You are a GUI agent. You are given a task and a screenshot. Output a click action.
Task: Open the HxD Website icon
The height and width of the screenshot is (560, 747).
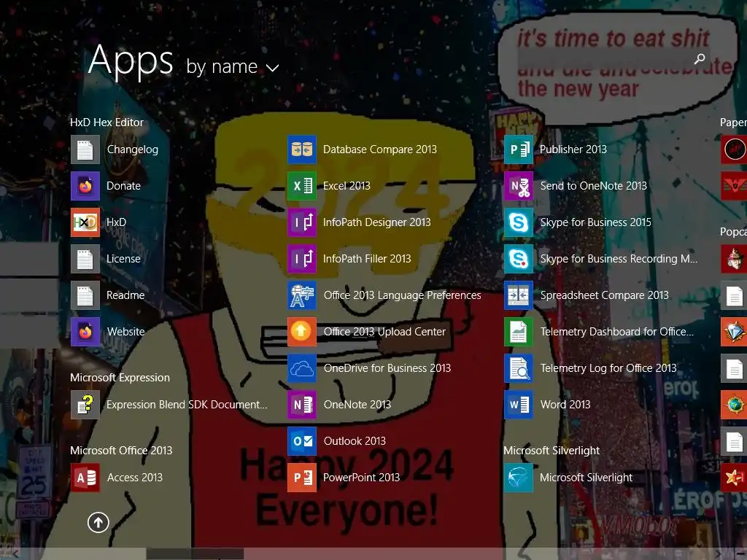tap(85, 332)
